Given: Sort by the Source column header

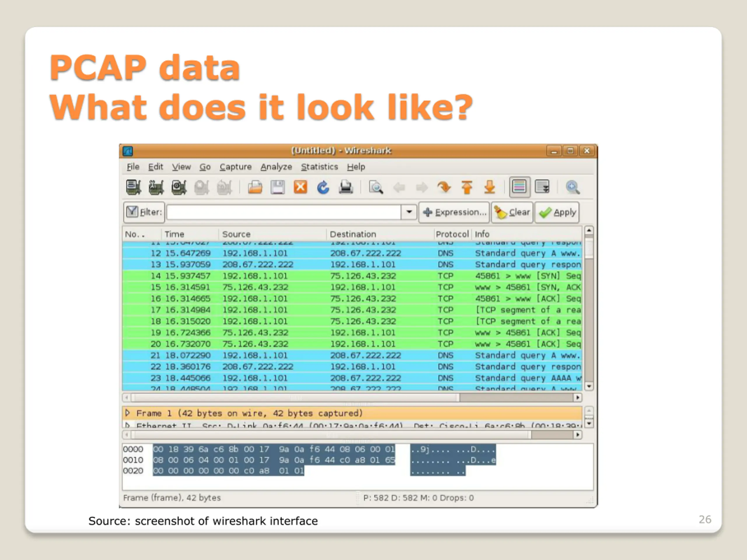Looking at the screenshot, I should tap(273, 234).
